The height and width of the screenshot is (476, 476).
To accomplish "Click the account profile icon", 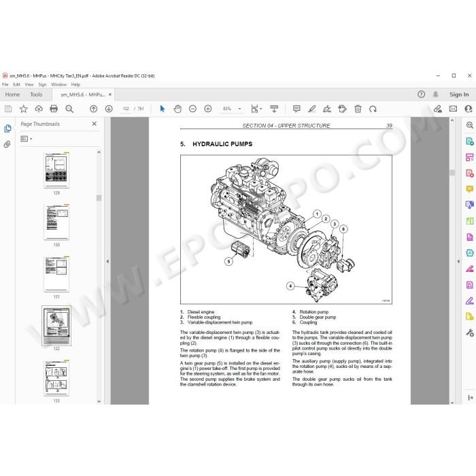I will click(469, 109).
